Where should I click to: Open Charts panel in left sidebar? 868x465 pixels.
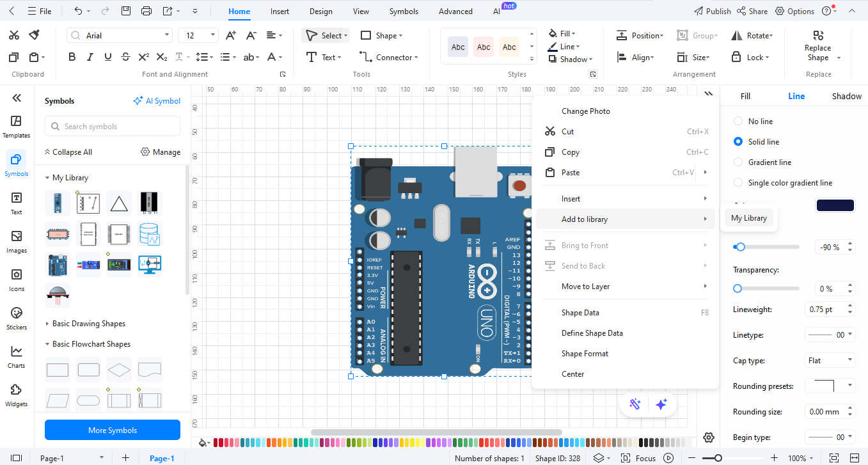coord(17,357)
